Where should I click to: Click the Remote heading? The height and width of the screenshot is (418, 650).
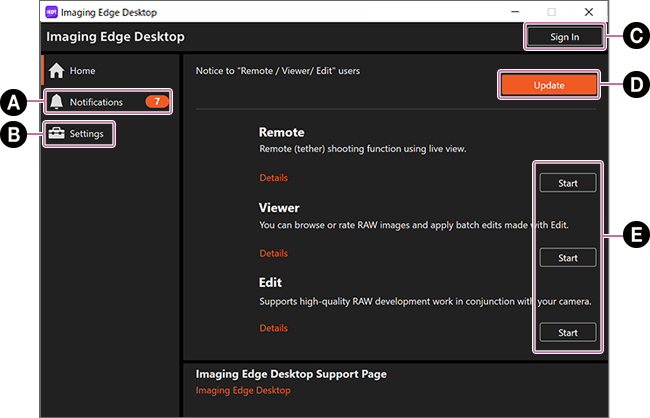[281, 132]
